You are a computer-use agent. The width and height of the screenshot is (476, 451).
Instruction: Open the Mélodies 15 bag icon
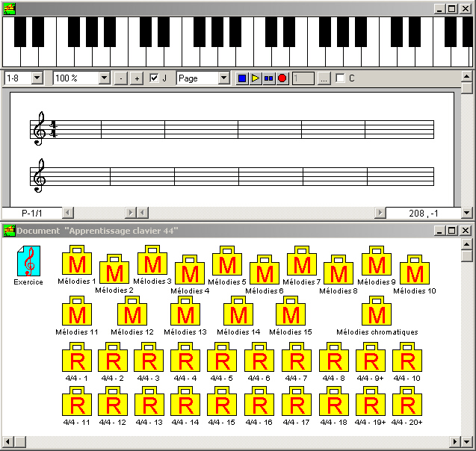(x=291, y=311)
